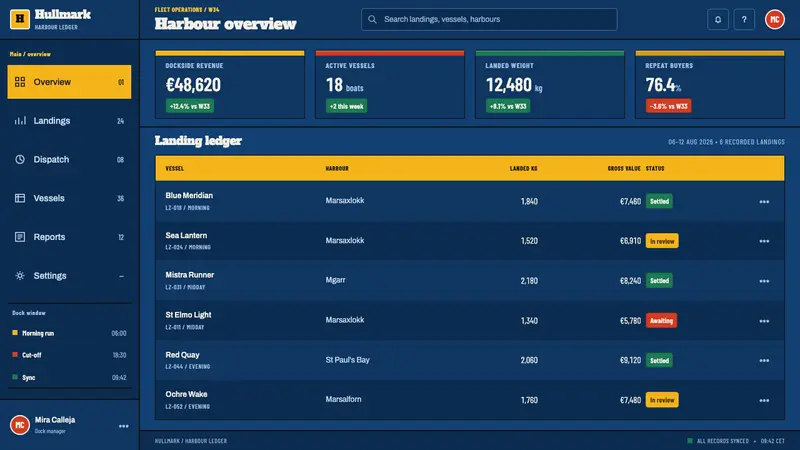
Task: Click the Repeat Buyers card
Action: tap(710, 85)
